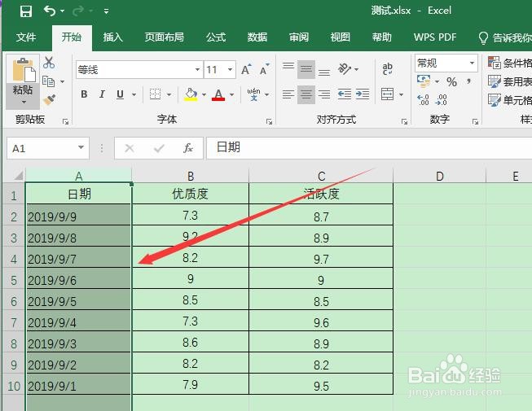Open the Customize Quick Access Toolbar arrow

(106, 11)
